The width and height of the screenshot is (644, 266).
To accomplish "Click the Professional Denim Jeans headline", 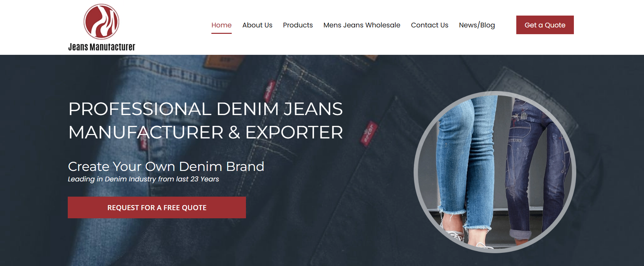I will click(x=206, y=109).
